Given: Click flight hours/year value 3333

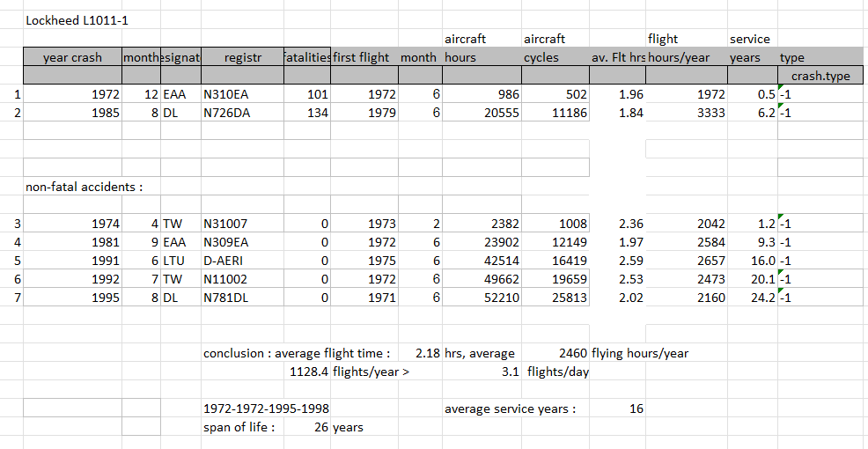Looking at the screenshot, I should coord(687,113).
